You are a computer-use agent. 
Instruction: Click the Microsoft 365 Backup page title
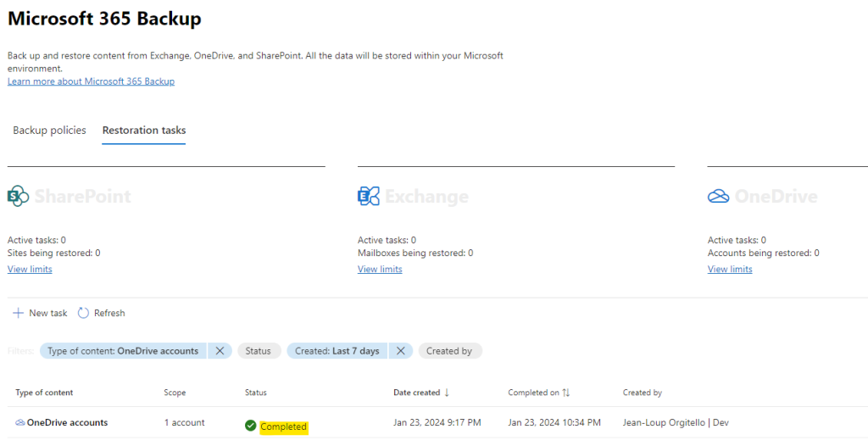click(x=104, y=19)
